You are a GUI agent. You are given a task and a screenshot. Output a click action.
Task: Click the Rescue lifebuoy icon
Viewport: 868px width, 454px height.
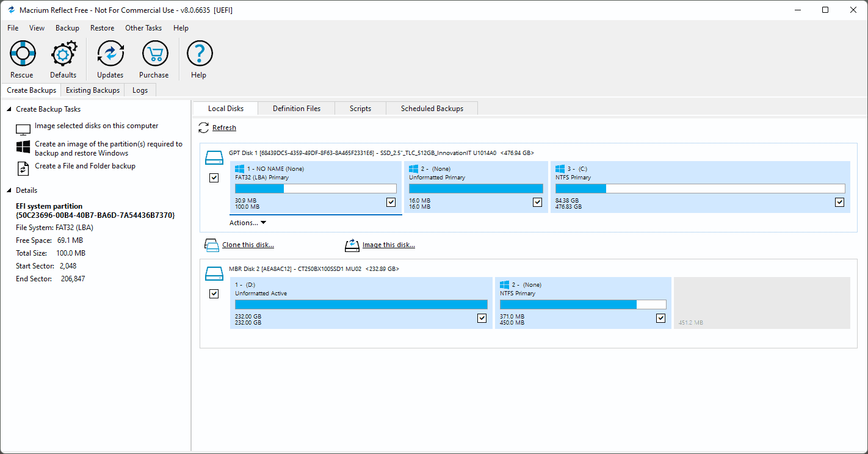coord(22,54)
